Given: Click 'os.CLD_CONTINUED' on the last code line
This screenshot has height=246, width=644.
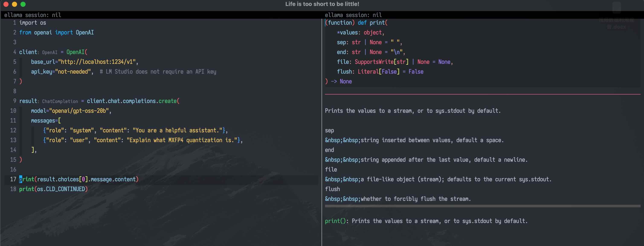Looking at the screenshot, I should coord(61,189).
